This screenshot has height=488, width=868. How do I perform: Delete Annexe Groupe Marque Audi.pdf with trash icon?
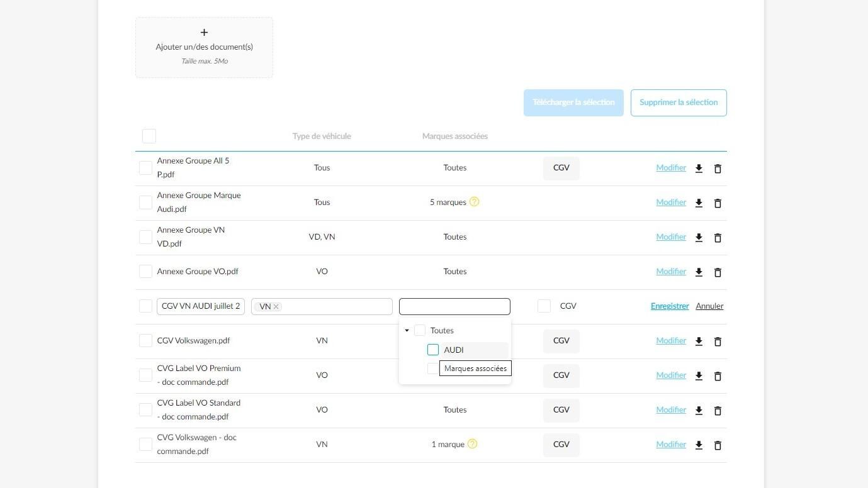(x=718, y=203)
